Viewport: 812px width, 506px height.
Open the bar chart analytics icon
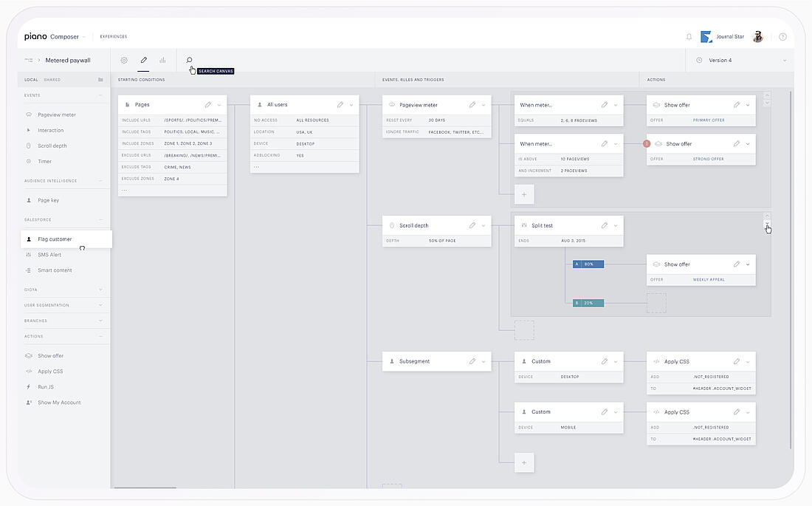[x=162, y=60]
